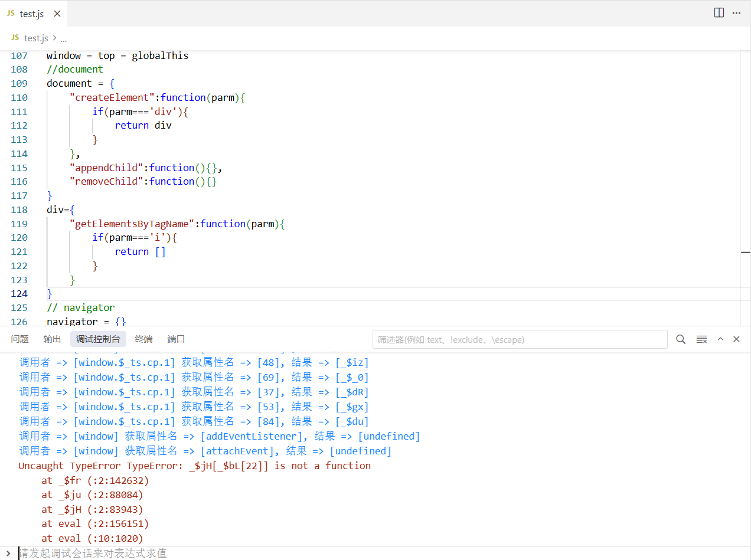The image size is (751, 560).
Task: Maximize the panel with the up chevron
Action: coord(720,339)
